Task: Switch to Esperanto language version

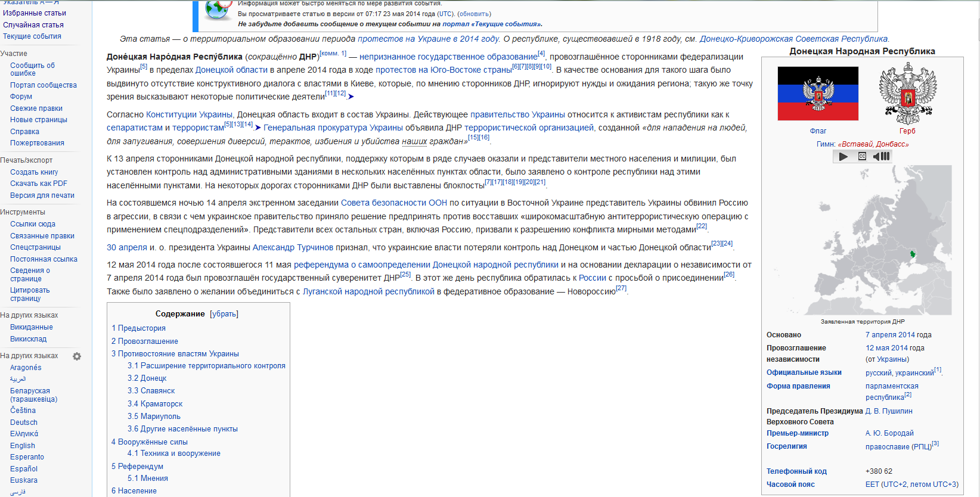Action: 27,457
